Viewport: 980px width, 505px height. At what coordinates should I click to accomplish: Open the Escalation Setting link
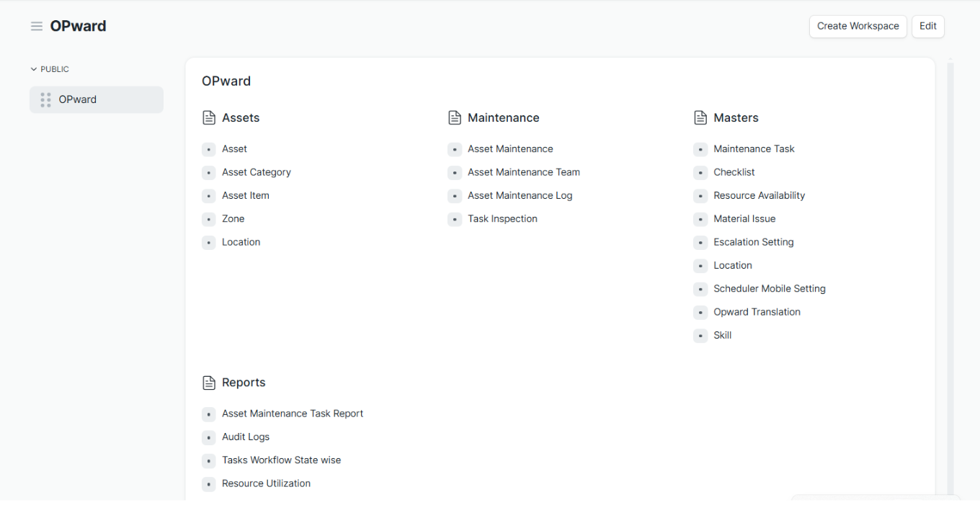coord(753,242)
